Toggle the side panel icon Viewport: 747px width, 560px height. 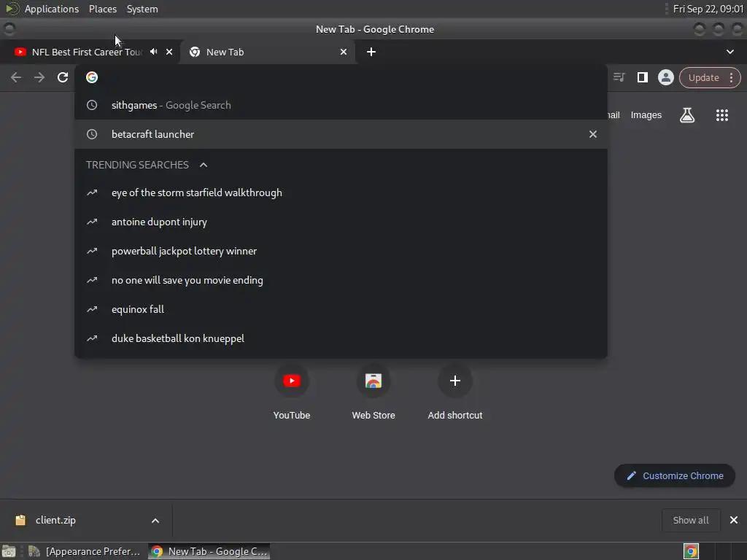point(642,77)
